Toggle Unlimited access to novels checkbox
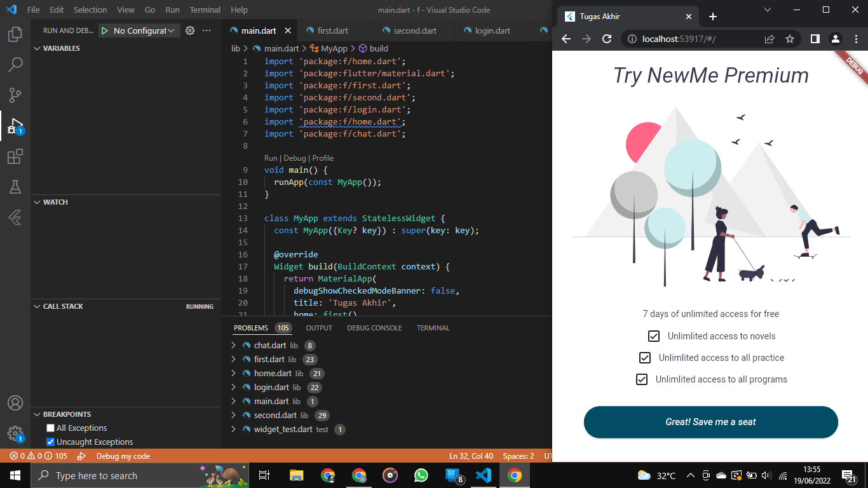 tap(654, 336)
